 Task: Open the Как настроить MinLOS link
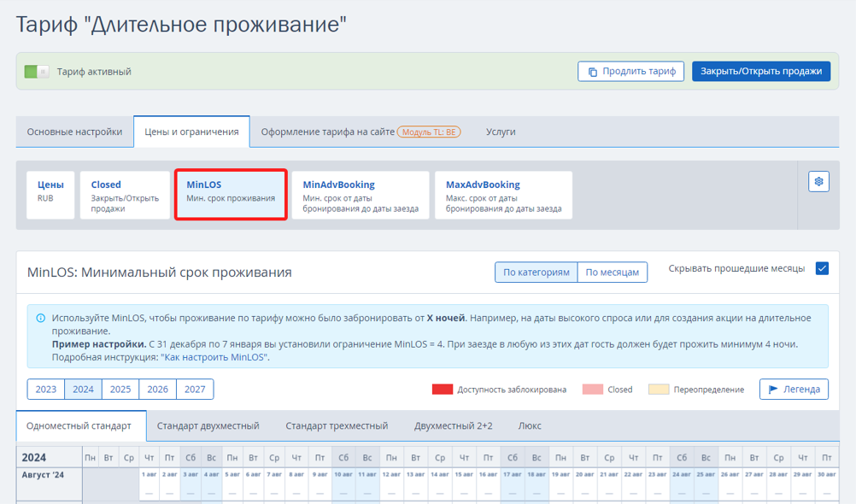tap(214, 357)
